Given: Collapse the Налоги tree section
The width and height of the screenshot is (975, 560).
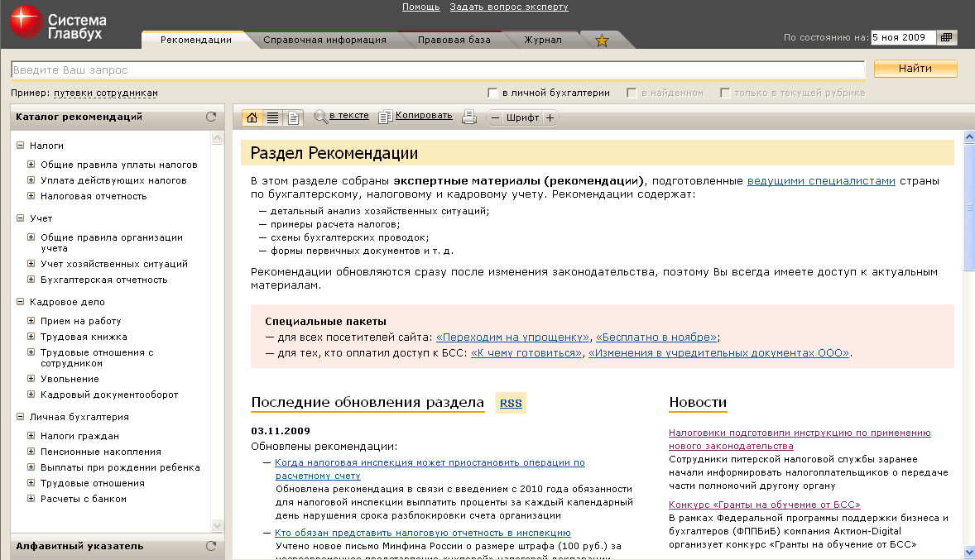Looking at the screenshot, I should [20, 145].
